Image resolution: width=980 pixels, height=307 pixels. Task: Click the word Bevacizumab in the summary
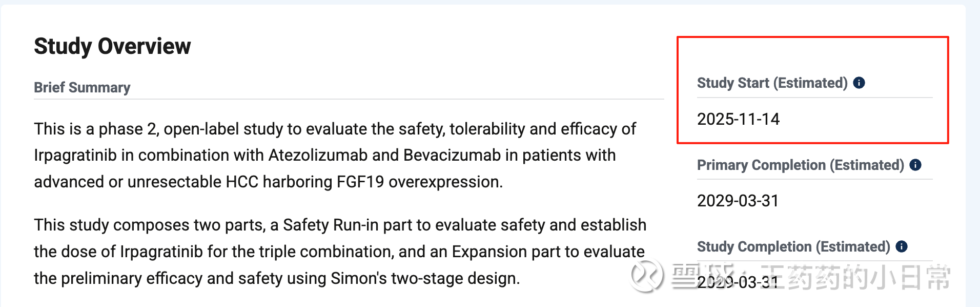point(452,155)
